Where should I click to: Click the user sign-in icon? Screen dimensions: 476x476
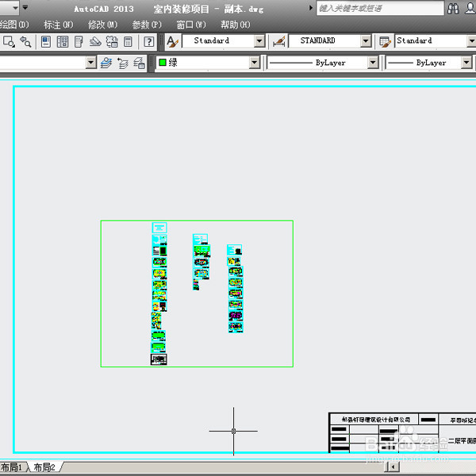click(470, 9)
